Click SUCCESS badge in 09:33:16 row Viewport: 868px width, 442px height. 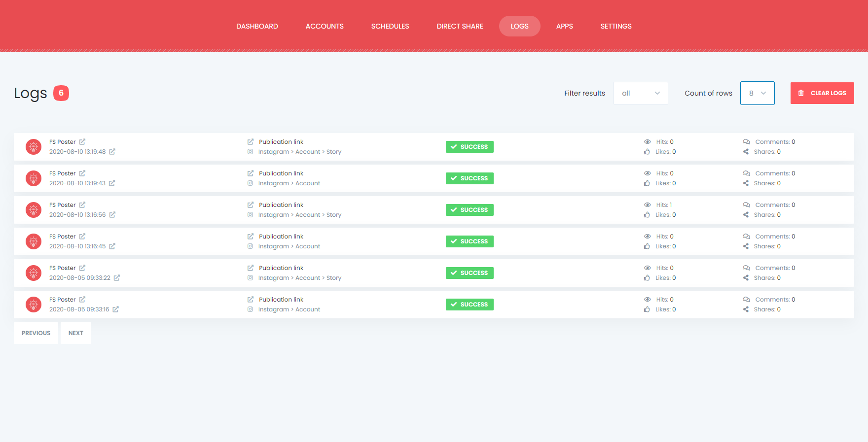pyautogui.click(x=470, y=305)
